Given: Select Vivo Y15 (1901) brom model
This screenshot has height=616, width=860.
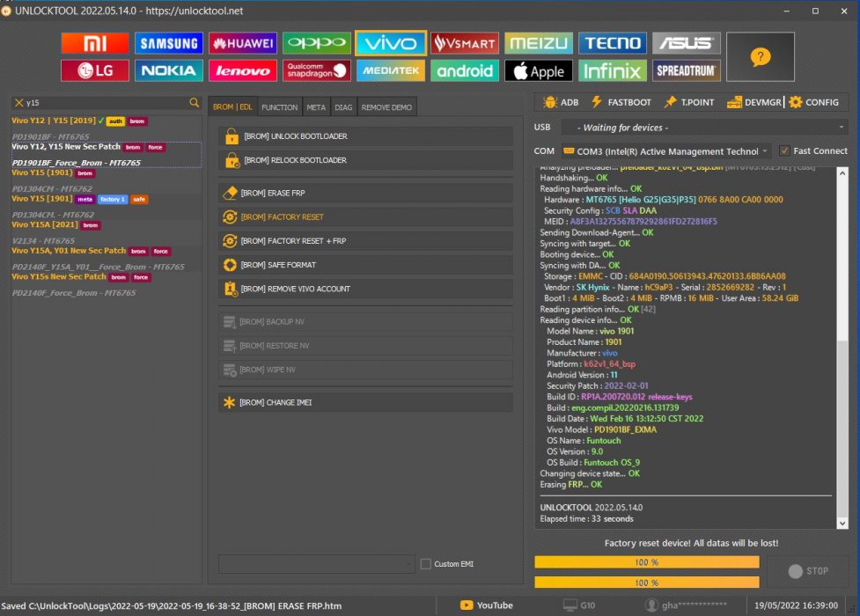Looking at the screenshot, I should [x=107, y=180].
